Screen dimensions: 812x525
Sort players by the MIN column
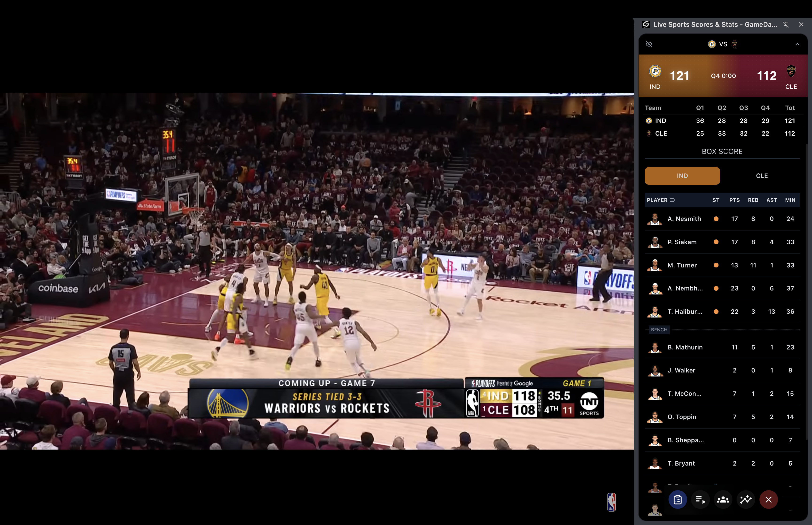[x=790, y=200]
